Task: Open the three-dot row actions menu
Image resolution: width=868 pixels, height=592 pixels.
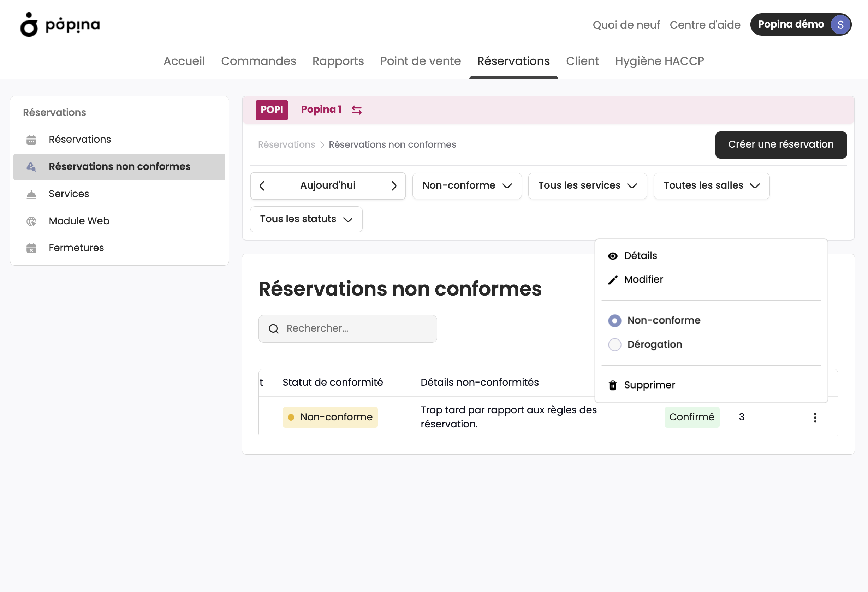Action: (815, 418)
